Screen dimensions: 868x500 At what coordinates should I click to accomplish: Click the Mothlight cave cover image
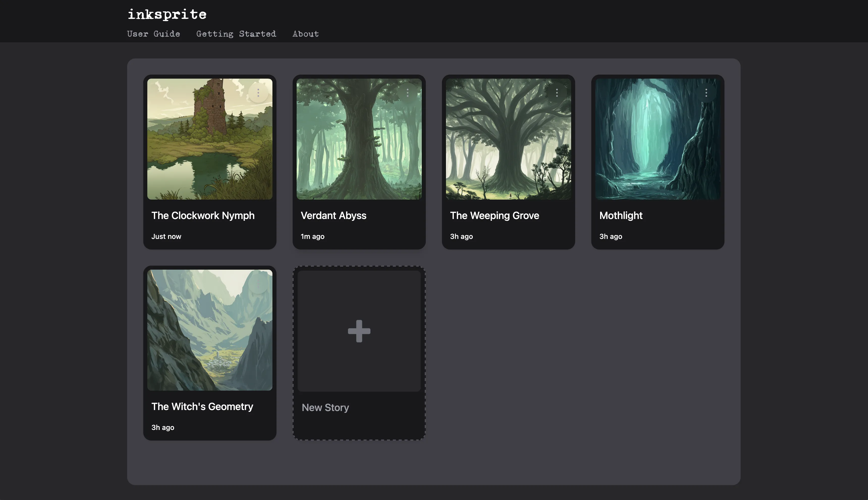(657, 144)
